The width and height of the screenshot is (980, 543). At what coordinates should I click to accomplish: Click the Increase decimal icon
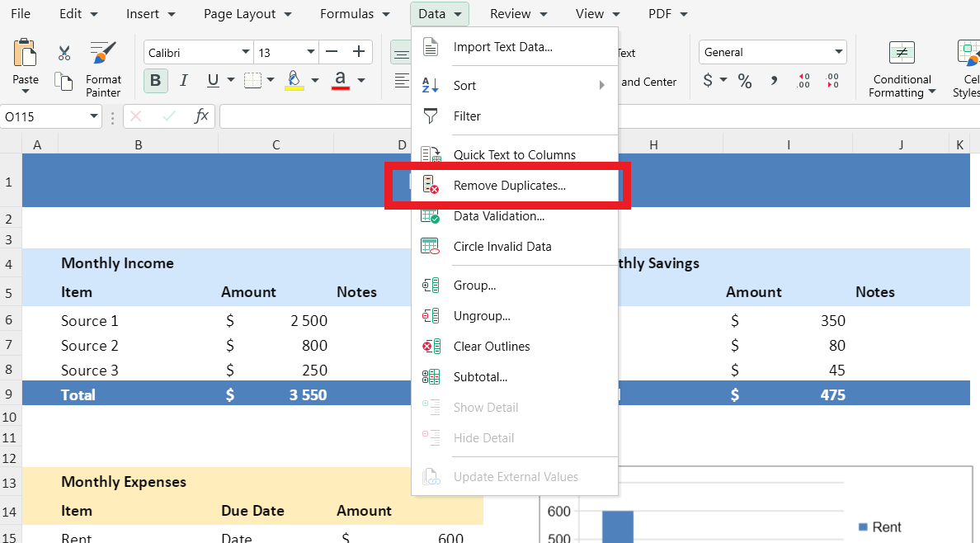[x=803, y=81]
